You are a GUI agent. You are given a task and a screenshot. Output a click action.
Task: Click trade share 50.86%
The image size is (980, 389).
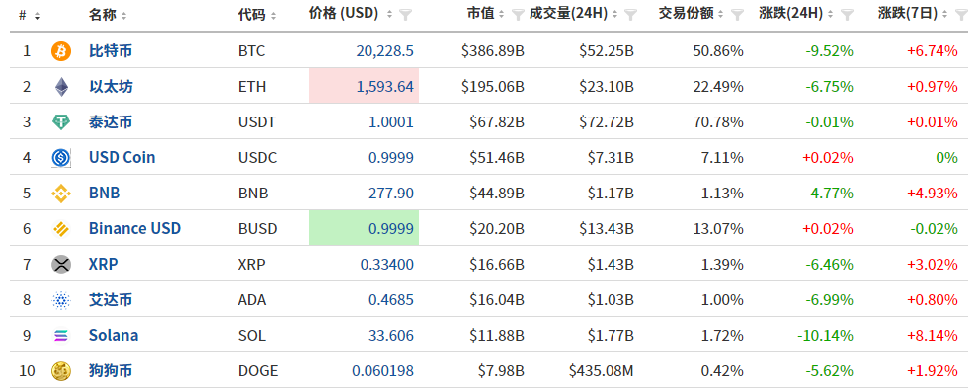pyautogui.click(x=718, y=51)
